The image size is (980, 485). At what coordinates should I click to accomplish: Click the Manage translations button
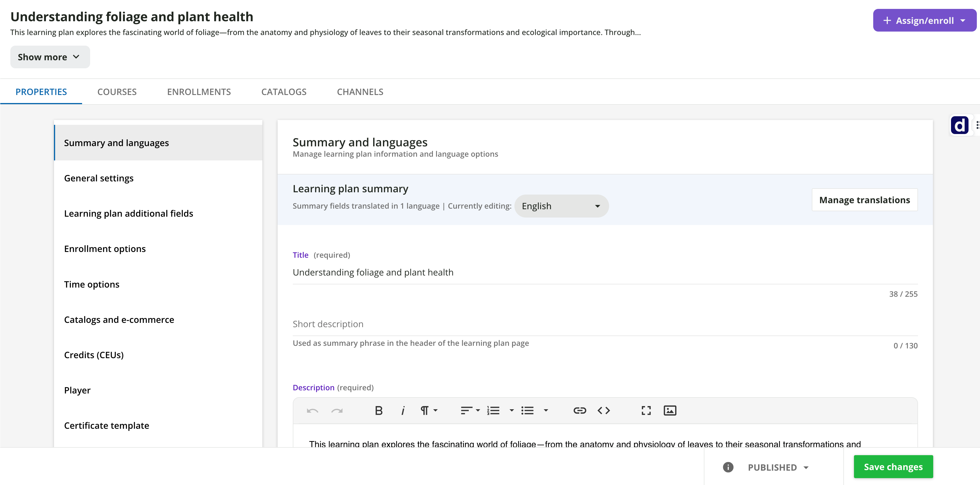(x=864, y=200)
